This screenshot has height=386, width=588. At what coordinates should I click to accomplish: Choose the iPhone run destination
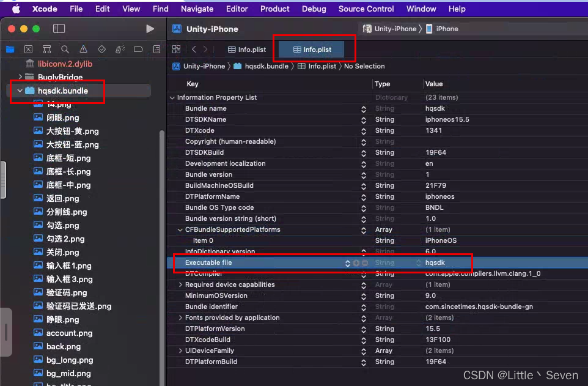point(442,29)
